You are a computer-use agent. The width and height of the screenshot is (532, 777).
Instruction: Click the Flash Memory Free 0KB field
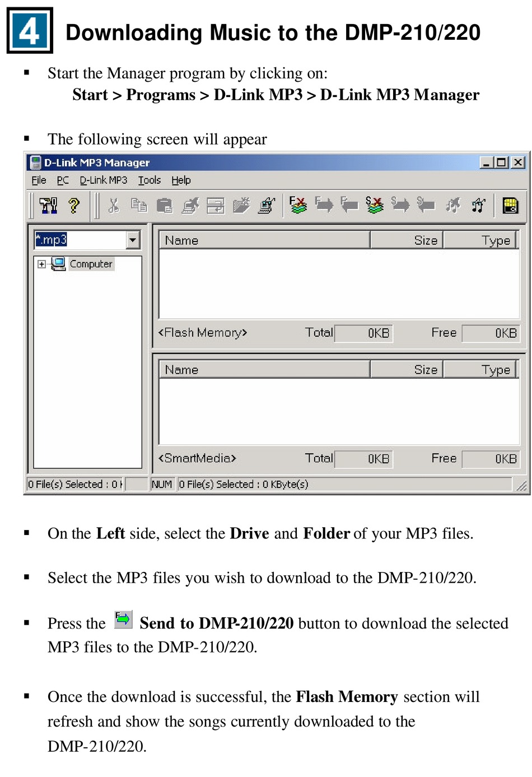pyautogui.click(x=491, y=333)
